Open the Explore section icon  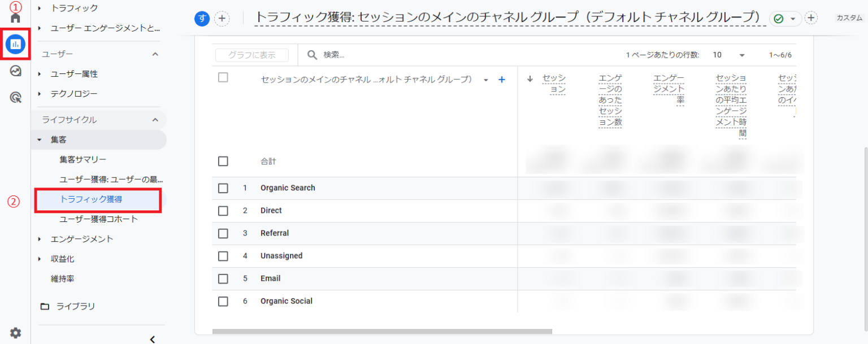14,72
